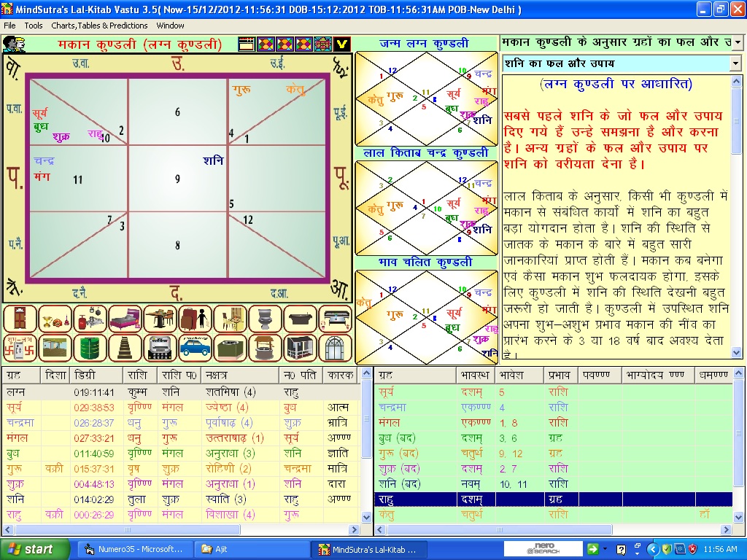Select the राहु row in the right table
The image size is (747, 560).
pyautogui.click(x=553, y=499)
